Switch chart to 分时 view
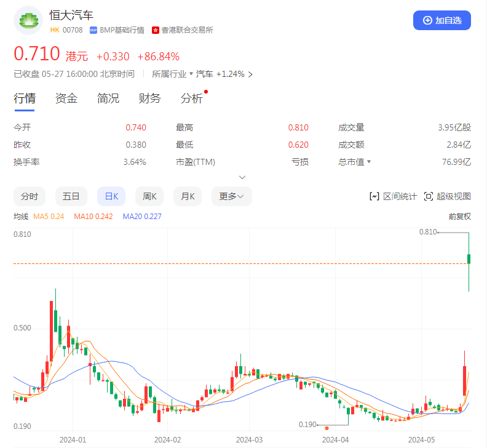This screenshot has height=448, width=487. tap(30, 196)
